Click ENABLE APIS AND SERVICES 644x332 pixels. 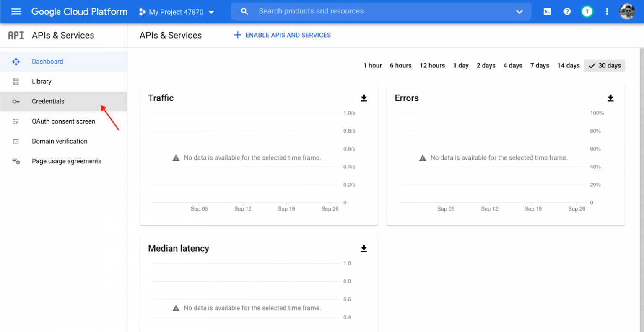[x=282, y=35]
